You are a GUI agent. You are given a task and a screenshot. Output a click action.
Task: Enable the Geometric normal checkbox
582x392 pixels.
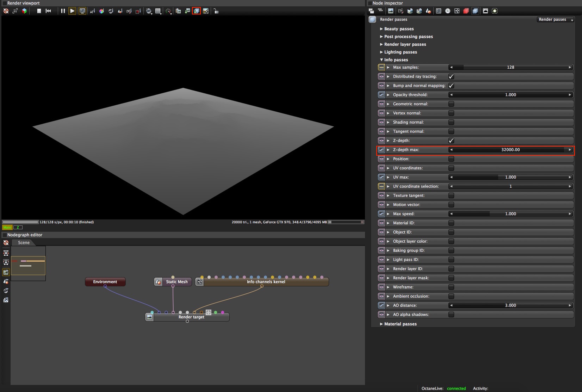click(451, 104)
